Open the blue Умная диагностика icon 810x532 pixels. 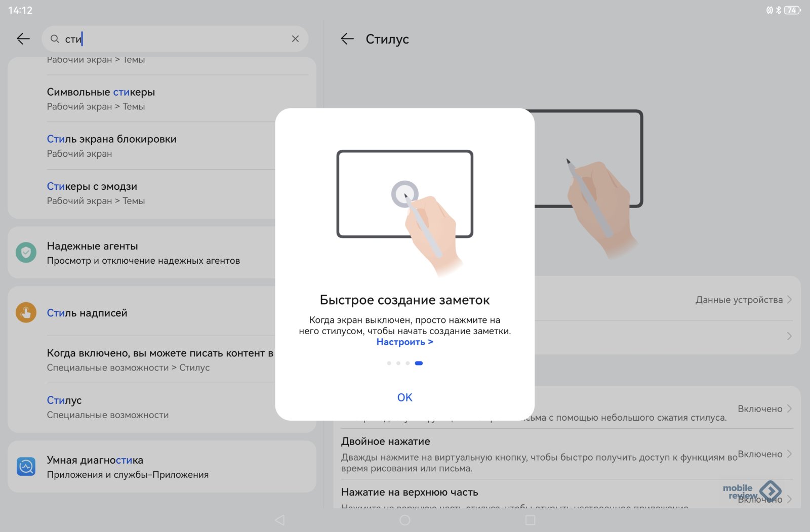tap(26, 466)
